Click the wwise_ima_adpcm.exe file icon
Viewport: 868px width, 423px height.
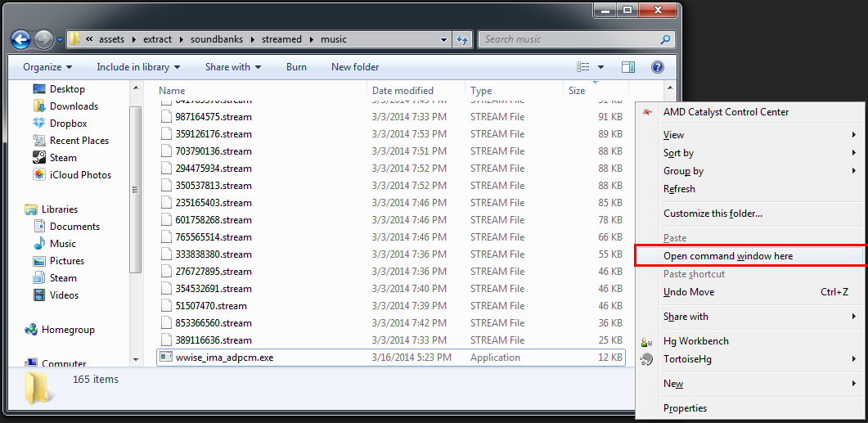[x=166, y=357]
